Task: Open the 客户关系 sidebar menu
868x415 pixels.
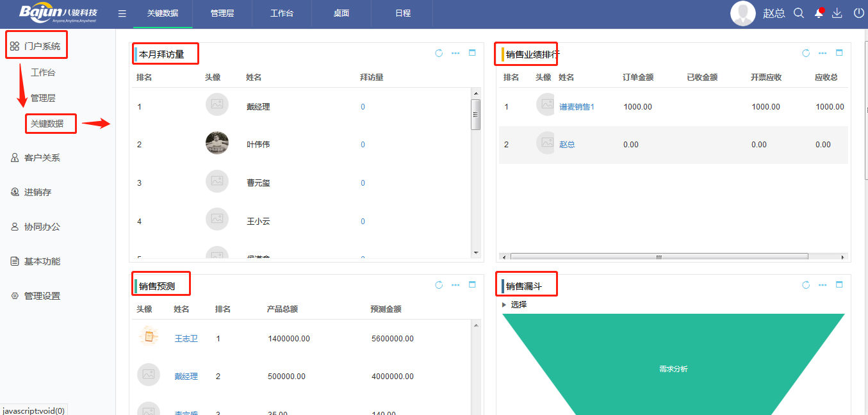Action: 37,157
